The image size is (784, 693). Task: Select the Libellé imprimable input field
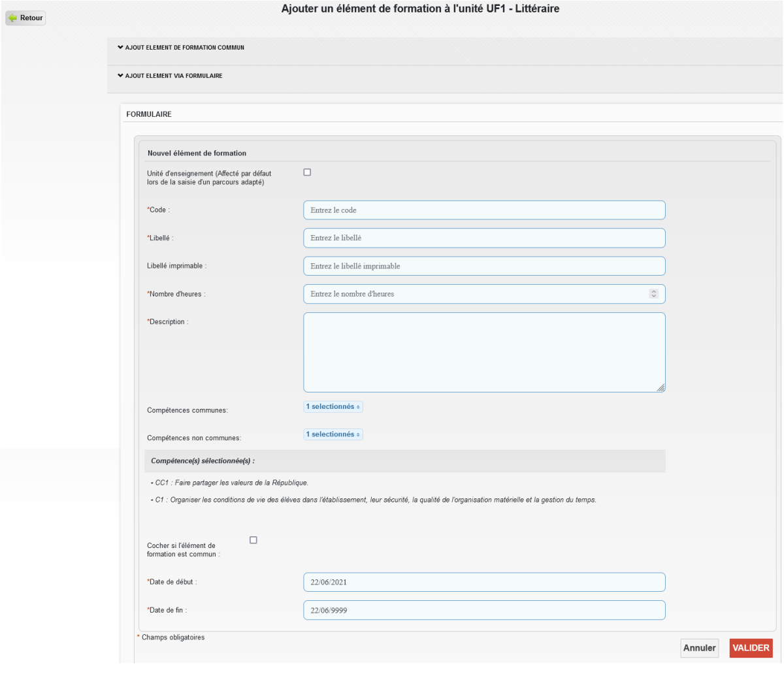click(x=483, y=266)
